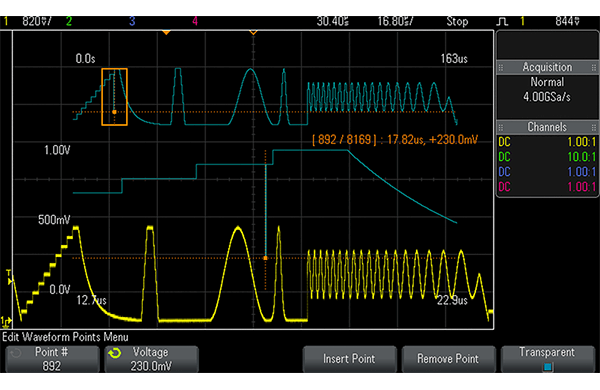Select the green DC 10.0:1 channel row

pos(547,157)
